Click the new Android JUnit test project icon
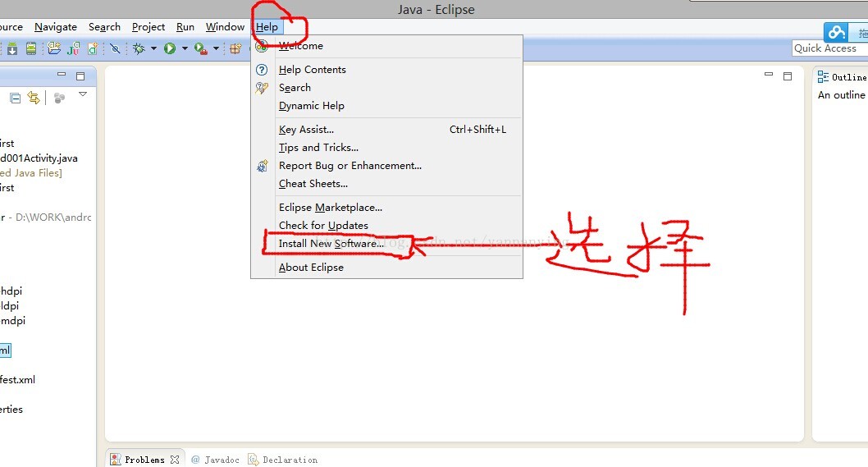Viewport: 868px width, 467px height. coord(74,48)
